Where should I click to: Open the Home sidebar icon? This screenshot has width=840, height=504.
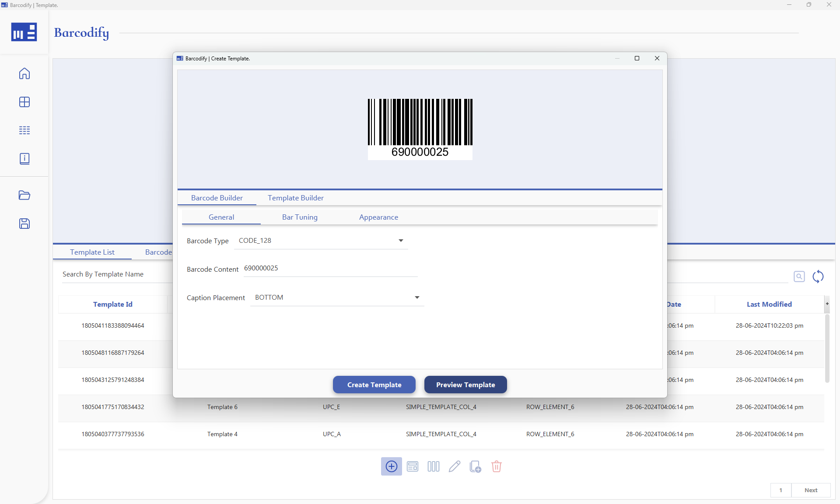tap(24, 73)
